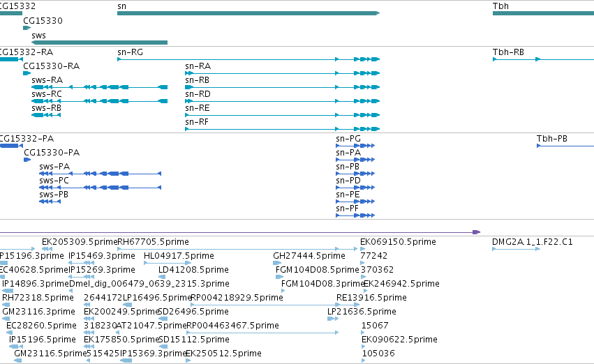Select the sn-RF transcript label
This screenshot has width=594, height=364.
click(x=197, y=122)
